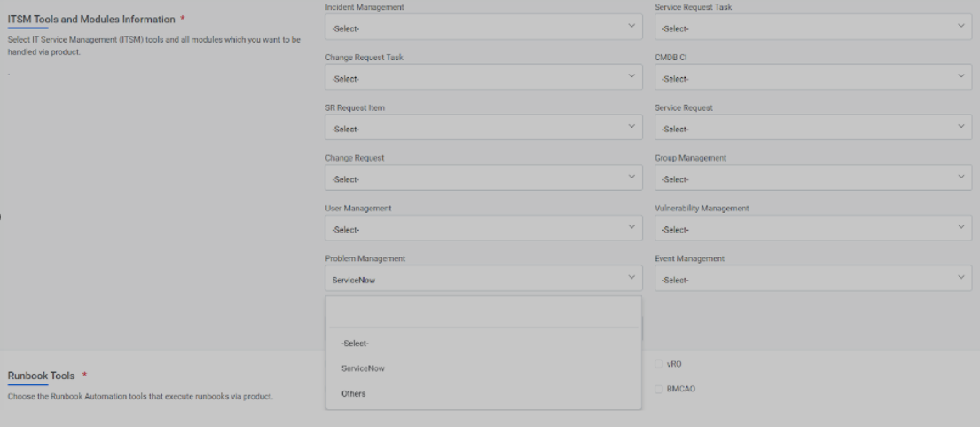Click the Service Request Task chevron arrow

960,26
